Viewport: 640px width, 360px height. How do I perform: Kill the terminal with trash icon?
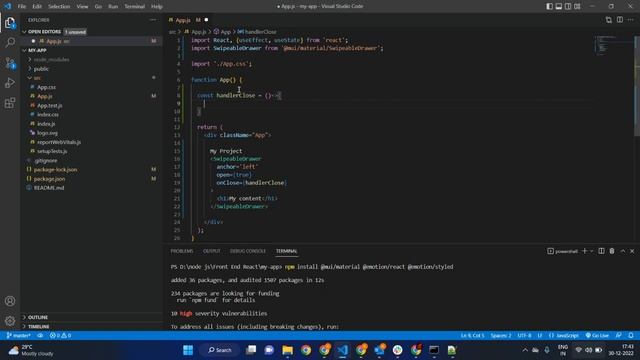pos(612,251)
